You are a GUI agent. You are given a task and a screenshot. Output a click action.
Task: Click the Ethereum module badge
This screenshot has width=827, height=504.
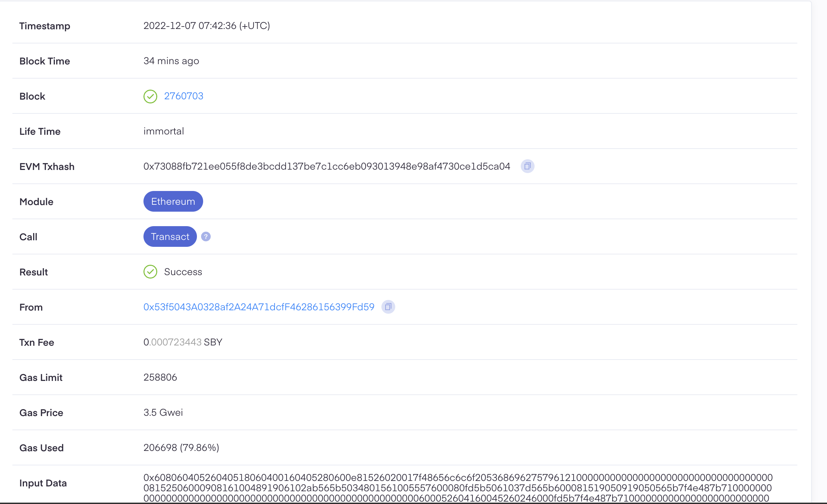click(173, 202)
